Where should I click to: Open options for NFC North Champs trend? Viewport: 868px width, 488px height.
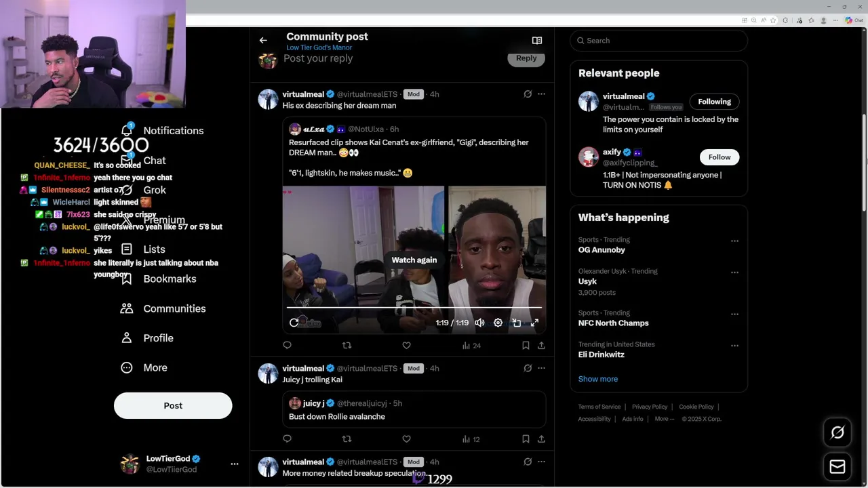pyautogui.click(x=734, y=314)
